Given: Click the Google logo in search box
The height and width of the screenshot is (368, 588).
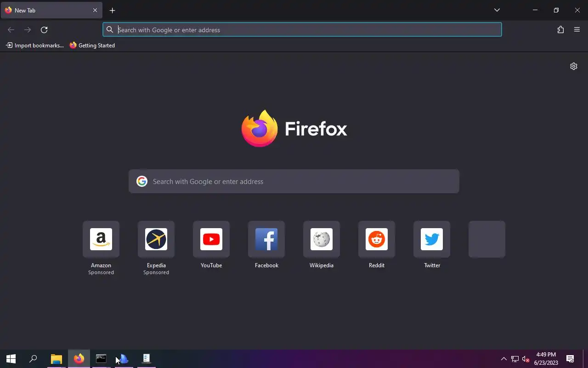Looking at the screenshot, I should pos(142,181).
